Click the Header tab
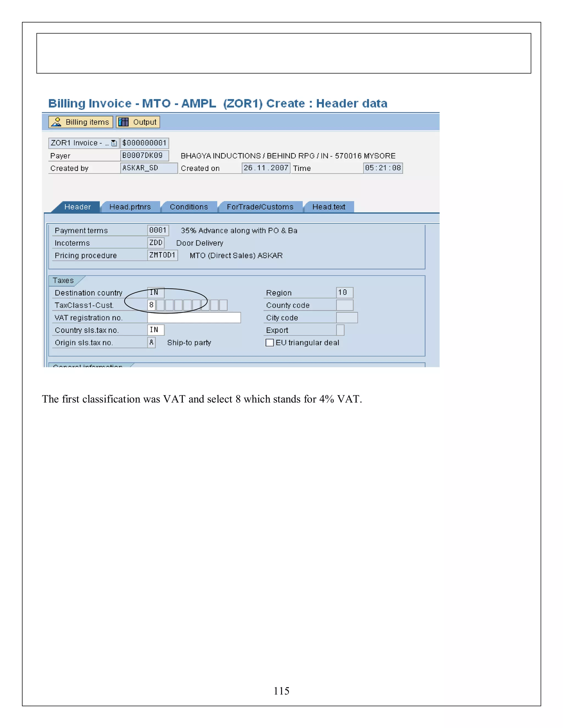563x728 pixels. (77, 207)
